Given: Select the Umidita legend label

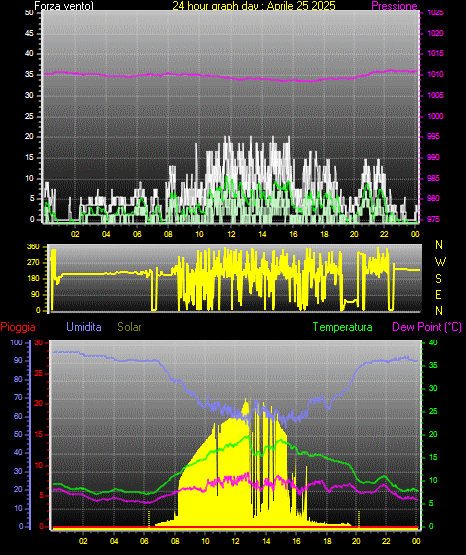Looking at the screenshot, I should pyautogui.click(x=84, y=327).
